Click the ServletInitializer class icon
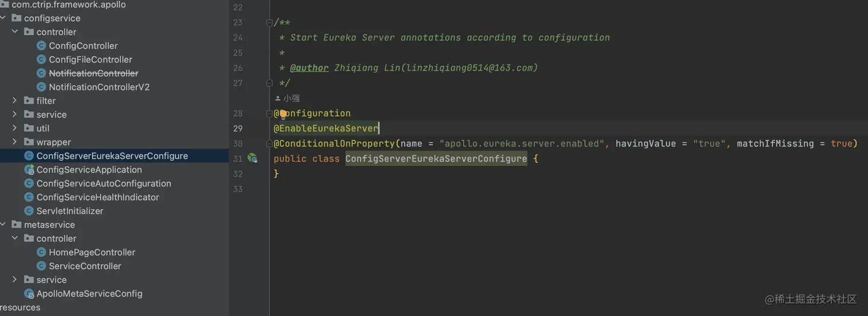This screenshot has height=316, width=868. pos(29,211)
